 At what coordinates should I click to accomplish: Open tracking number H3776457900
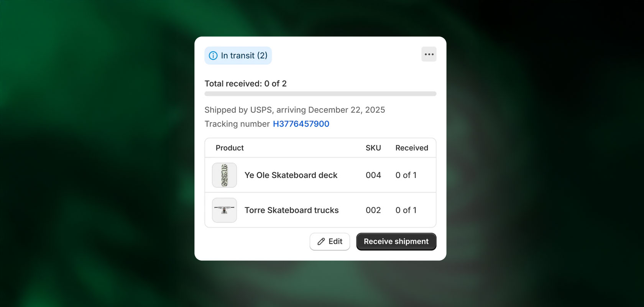pos(301,124)
